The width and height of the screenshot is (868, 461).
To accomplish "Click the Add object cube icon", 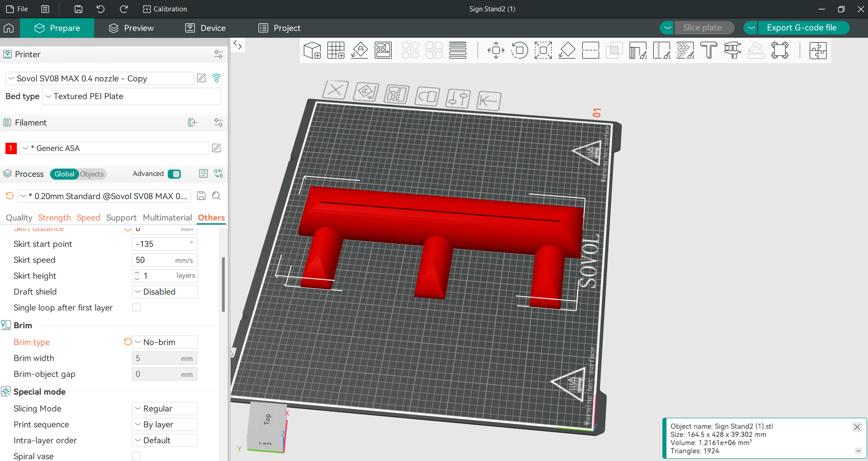I will pyautogui.click(x=312, y=50).
